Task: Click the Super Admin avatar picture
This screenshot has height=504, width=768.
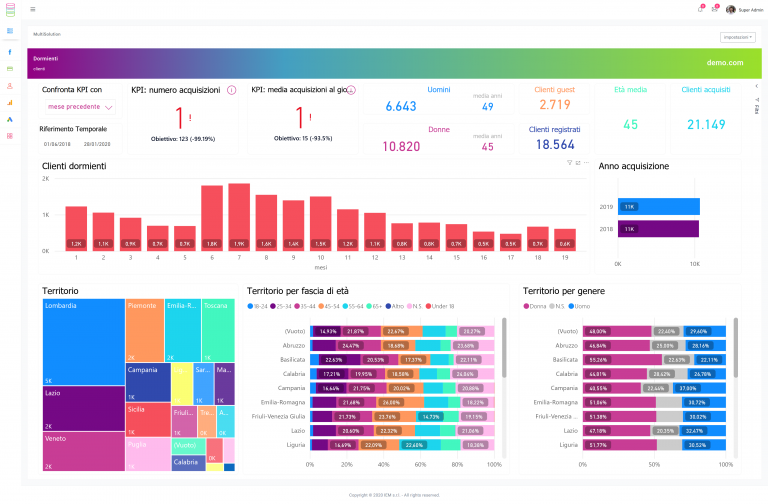Action: click(731, 10)
